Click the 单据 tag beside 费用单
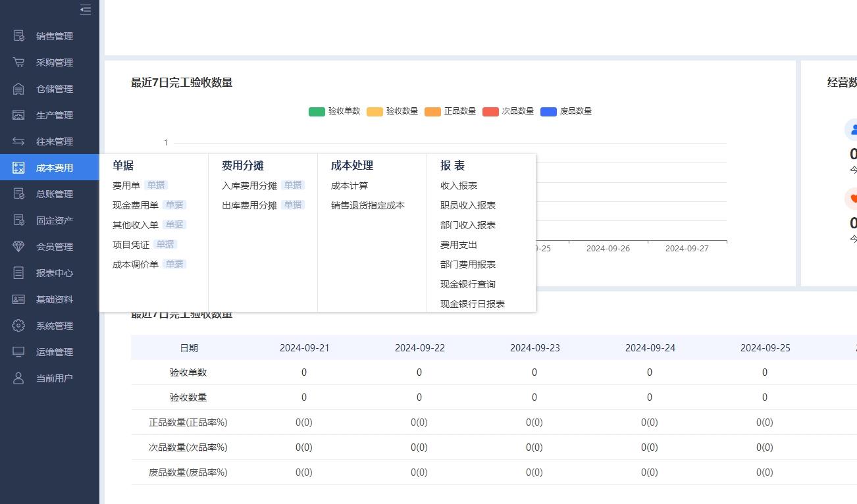 coord(156,186)
